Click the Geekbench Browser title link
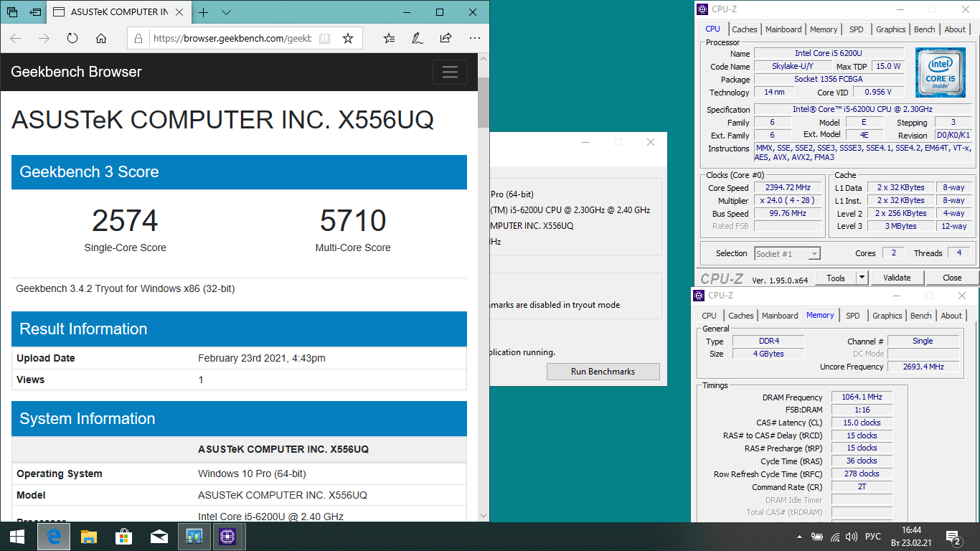This screenshot has height=551, width=980. 76,72
